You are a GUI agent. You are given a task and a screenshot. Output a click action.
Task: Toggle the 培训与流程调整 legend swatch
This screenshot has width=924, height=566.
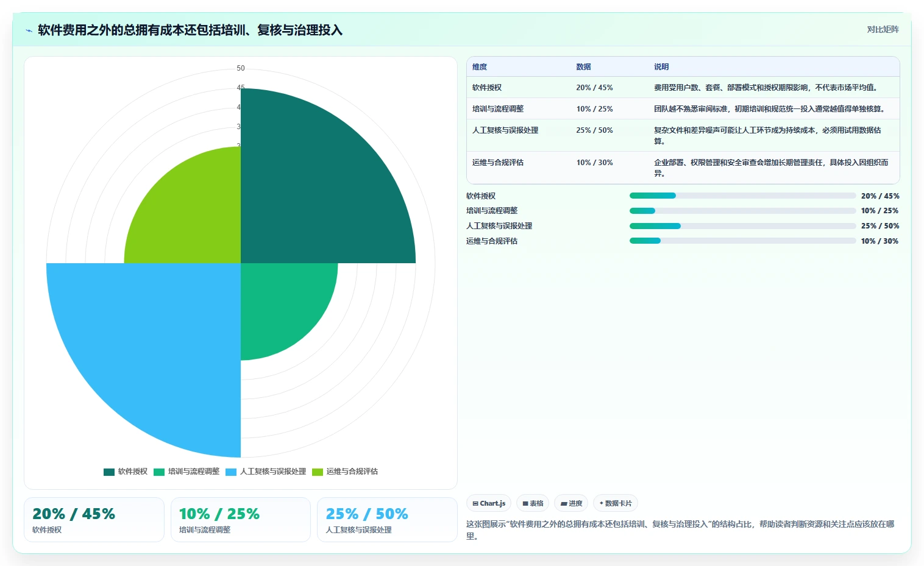[159, 472]
